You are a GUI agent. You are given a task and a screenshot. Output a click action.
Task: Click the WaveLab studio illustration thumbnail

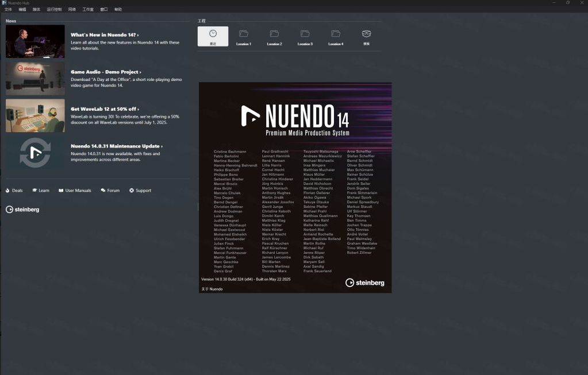tap(35, 115)
